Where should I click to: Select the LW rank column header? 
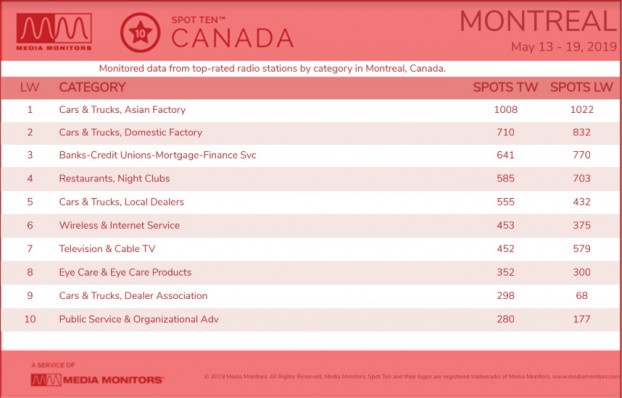pos(30,87)
